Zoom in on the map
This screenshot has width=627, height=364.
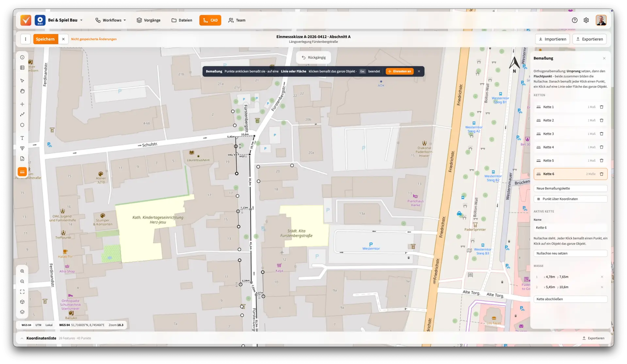[22, 271]
